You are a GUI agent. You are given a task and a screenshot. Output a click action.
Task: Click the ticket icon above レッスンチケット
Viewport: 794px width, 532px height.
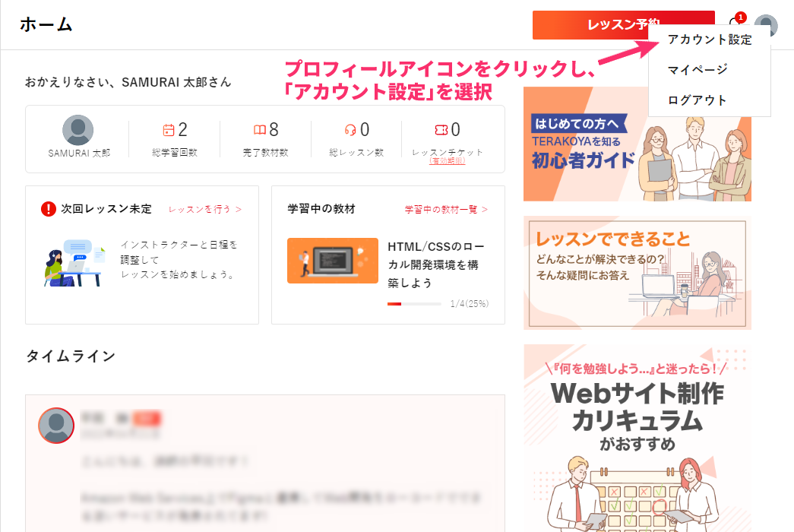pyautogui.click(x=443, y=128)
